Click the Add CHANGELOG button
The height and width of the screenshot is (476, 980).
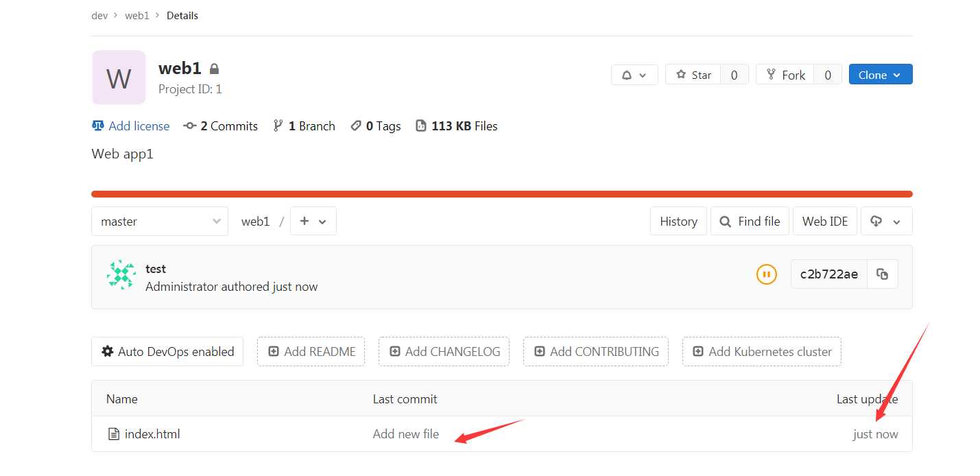(444, 351)
